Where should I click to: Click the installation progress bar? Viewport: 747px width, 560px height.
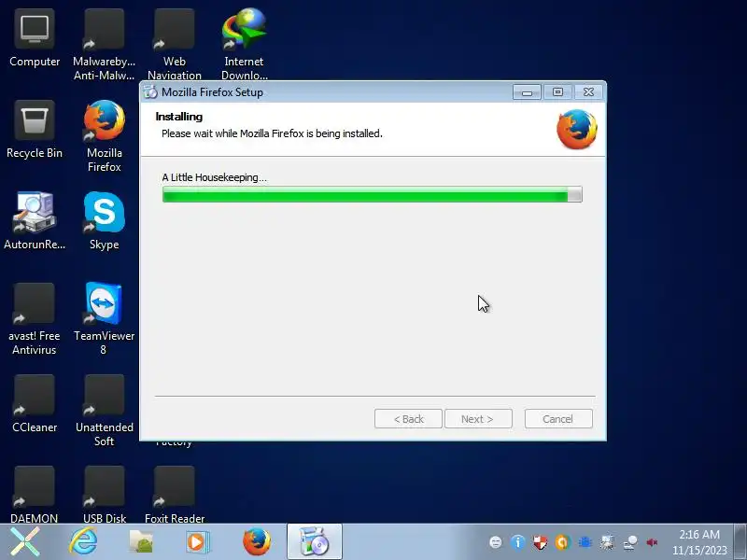pyautogui.click(x=372, y=194)
